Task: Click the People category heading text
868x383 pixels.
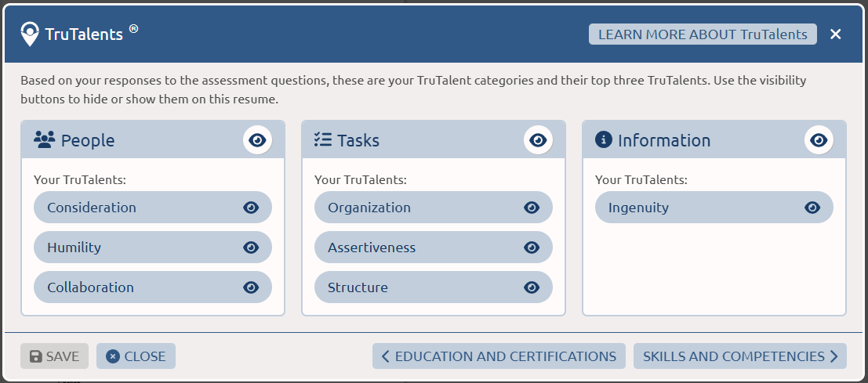Action: click(88, 140)
